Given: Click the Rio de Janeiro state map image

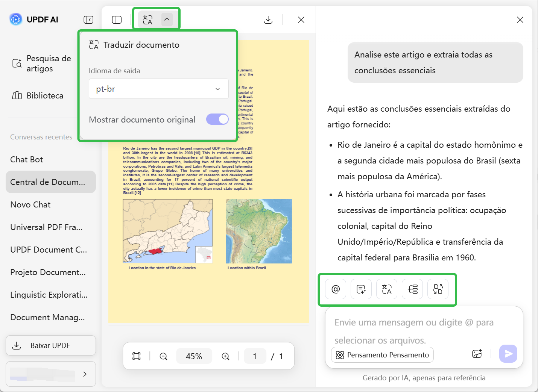Looking at the screenshot, I should (168, 231).
